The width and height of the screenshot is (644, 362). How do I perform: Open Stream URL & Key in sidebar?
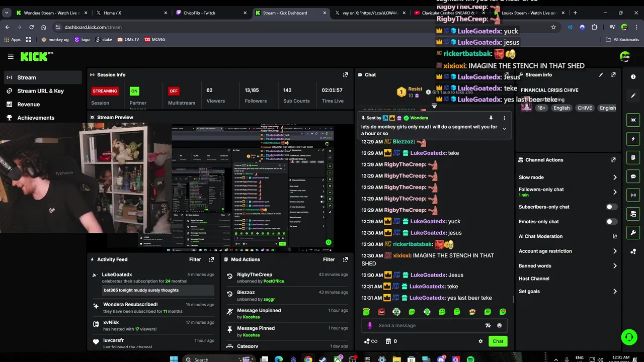click(43, 91)
